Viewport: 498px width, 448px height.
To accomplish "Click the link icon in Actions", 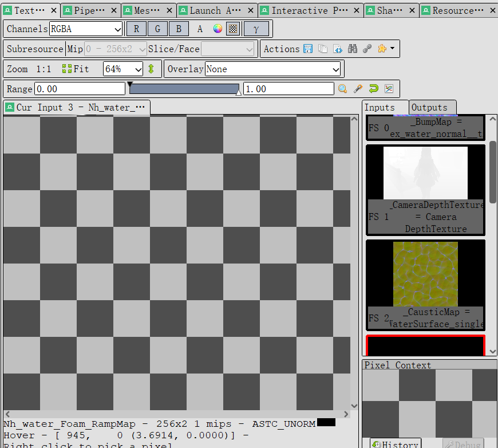I will pyautogui.click(x=367, y=49).
